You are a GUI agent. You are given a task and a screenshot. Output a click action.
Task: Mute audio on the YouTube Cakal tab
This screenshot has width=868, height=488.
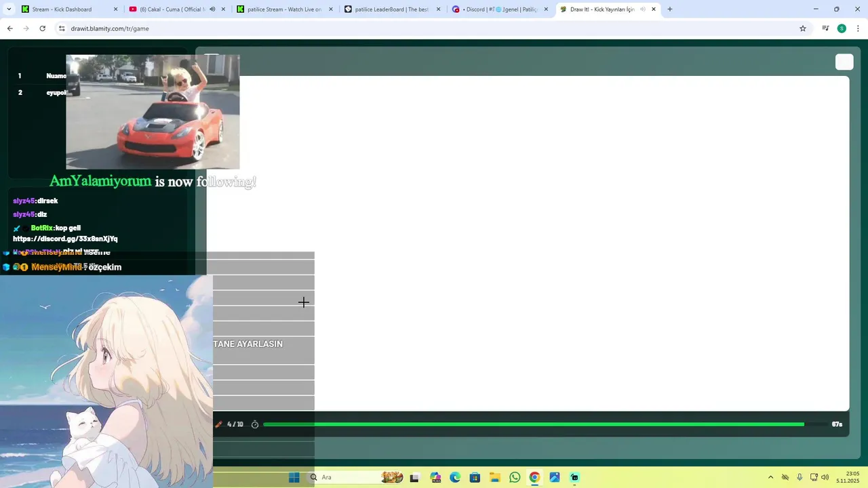click(212, 9)
